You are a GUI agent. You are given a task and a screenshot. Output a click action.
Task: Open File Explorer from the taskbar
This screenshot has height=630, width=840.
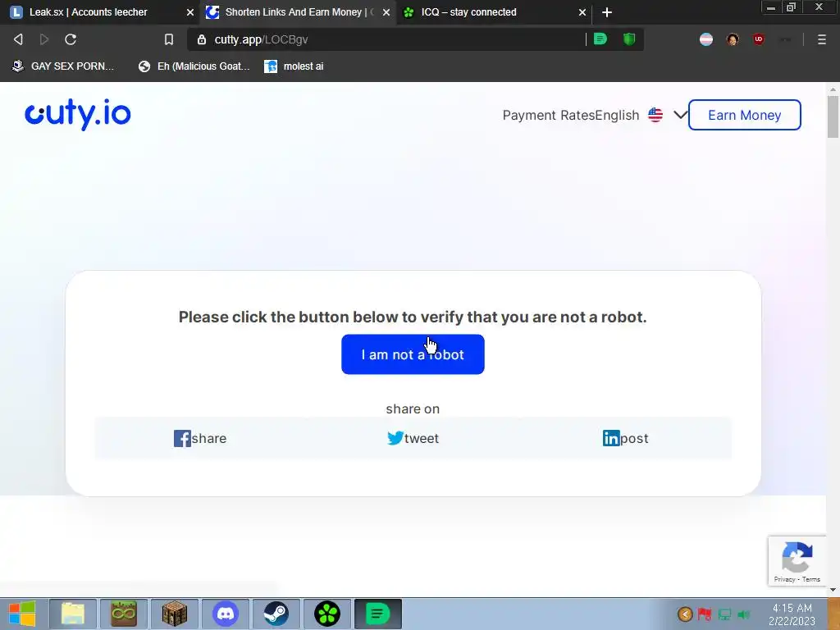point(73,614)
